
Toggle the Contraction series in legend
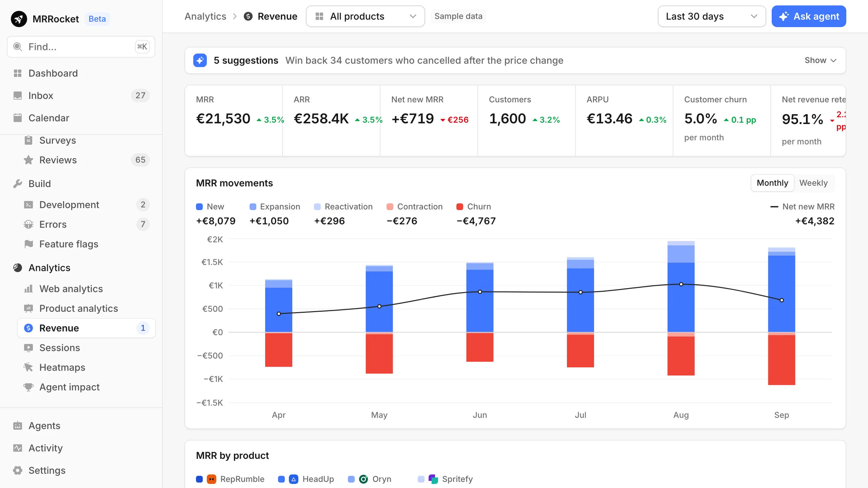click(x=414, y=207)
